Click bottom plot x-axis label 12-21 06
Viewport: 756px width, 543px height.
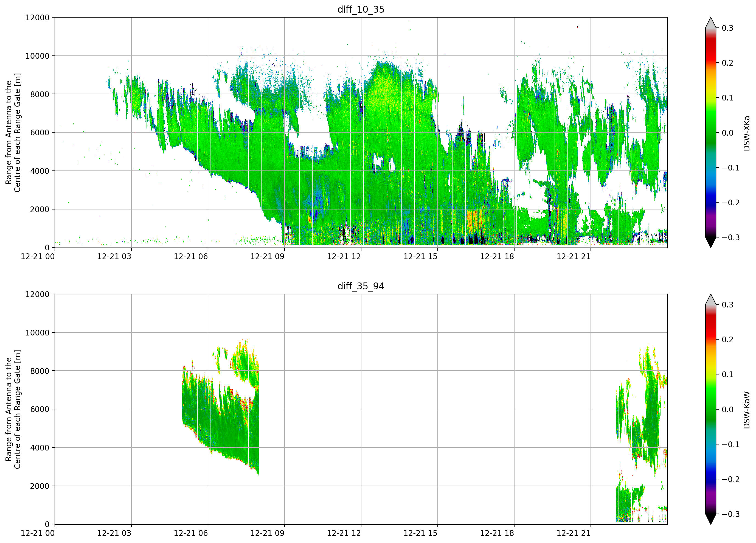(191, 533)
